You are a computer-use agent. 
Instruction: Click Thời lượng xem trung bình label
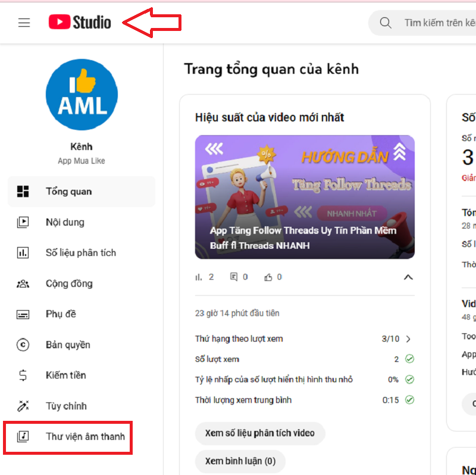(x=243, y=400)
